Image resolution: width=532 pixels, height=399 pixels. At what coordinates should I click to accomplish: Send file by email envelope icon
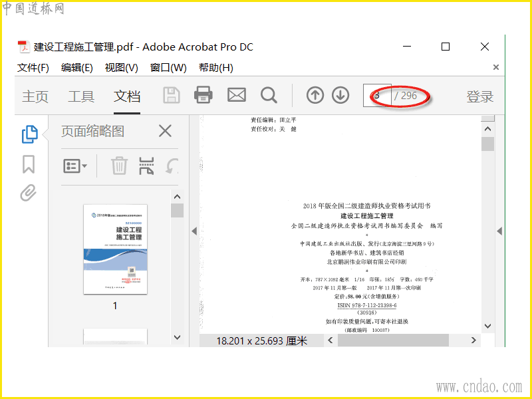(x=237, y=95)
